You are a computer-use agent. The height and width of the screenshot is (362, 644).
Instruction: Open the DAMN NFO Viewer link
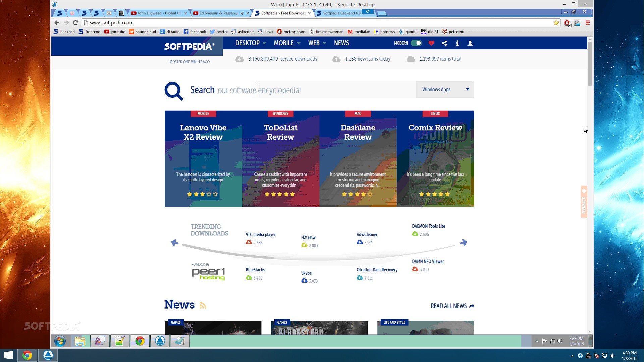tap(428, 262)
